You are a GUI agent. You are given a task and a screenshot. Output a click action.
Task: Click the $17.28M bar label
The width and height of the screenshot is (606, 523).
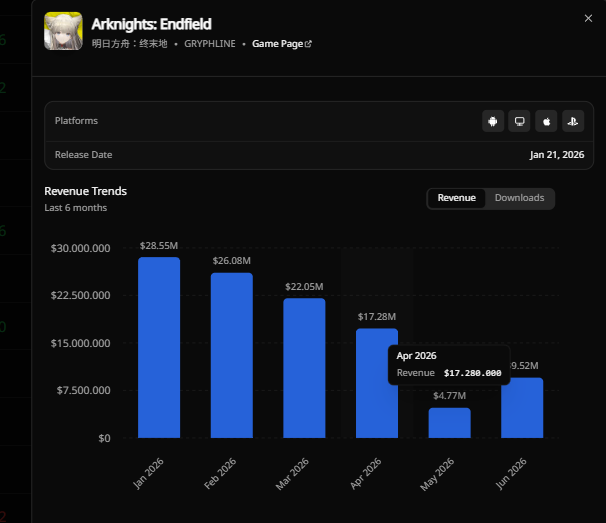pyautogui.click(x=377, y=317)
